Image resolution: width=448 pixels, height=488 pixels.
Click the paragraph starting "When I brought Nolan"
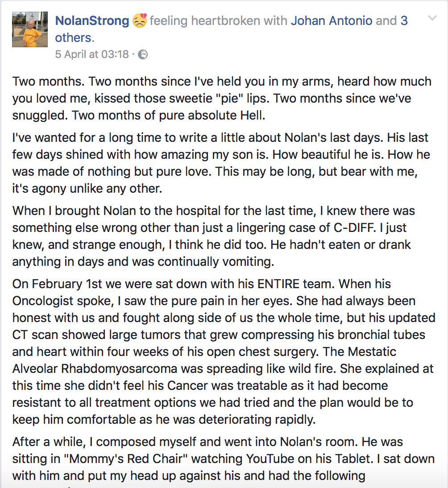(x=214, y=236)
